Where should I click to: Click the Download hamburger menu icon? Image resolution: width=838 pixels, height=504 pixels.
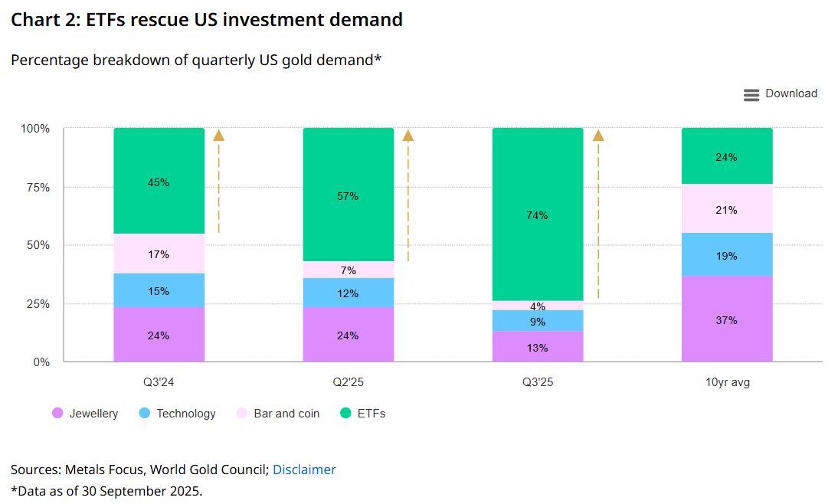tap(751, 94)
